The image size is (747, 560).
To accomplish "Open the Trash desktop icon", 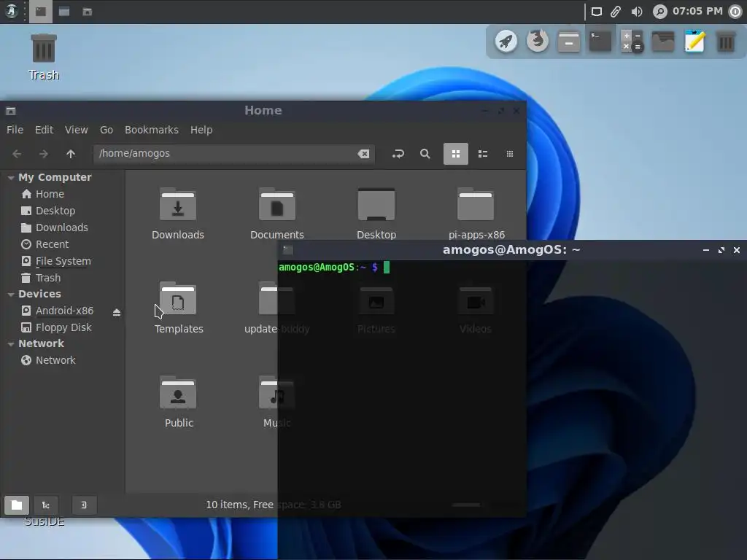I will click(44, 57).
